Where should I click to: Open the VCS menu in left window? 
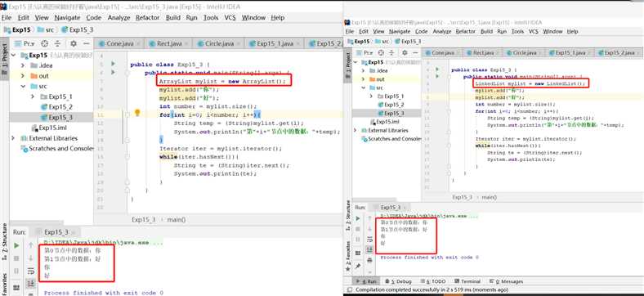(x=230, y=18)
